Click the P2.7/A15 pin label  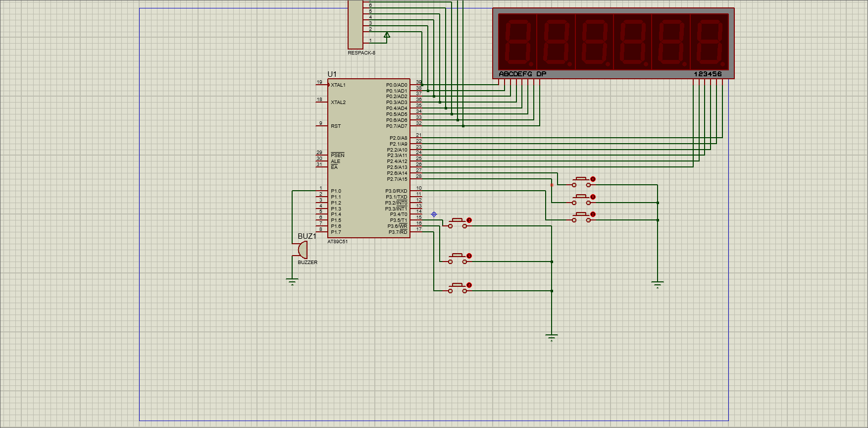click(397, 179)
